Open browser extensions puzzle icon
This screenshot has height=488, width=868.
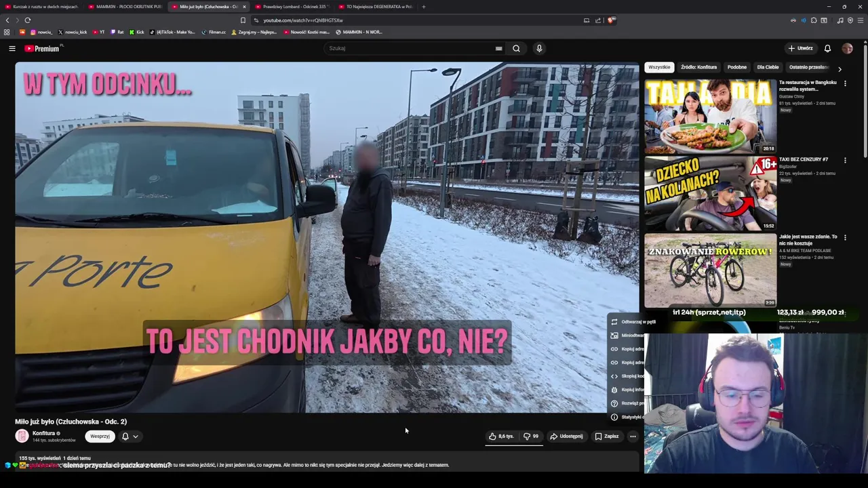814,20
